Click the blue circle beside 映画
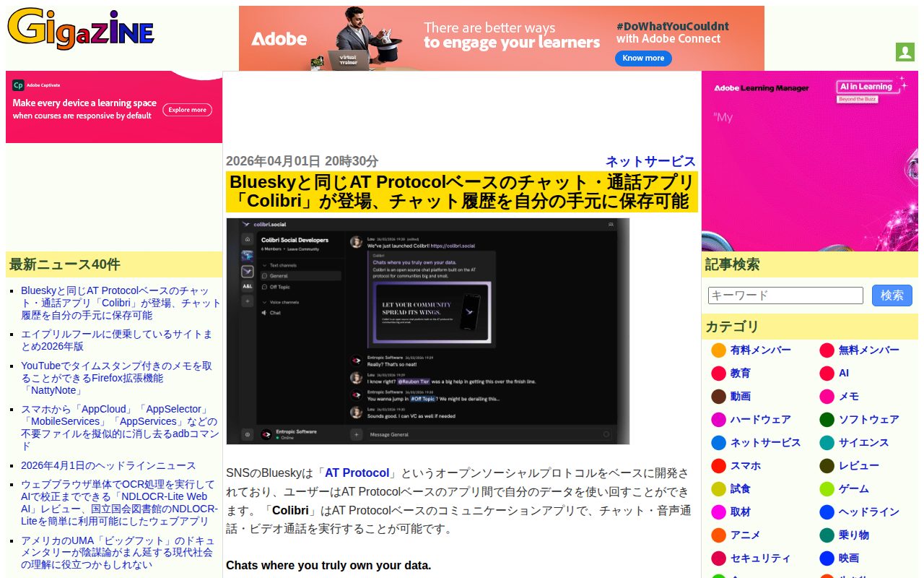924x578 pixels. [x=827, y=558]
